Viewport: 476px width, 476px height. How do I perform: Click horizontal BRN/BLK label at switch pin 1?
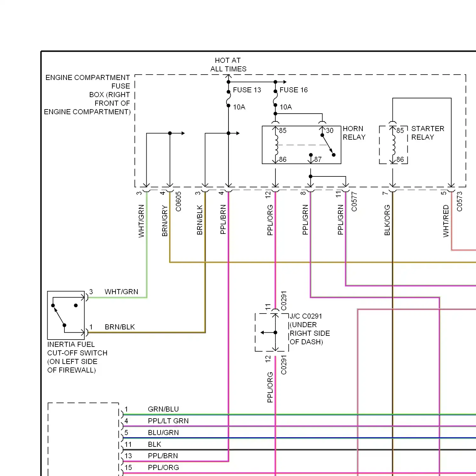pos(120,327)
